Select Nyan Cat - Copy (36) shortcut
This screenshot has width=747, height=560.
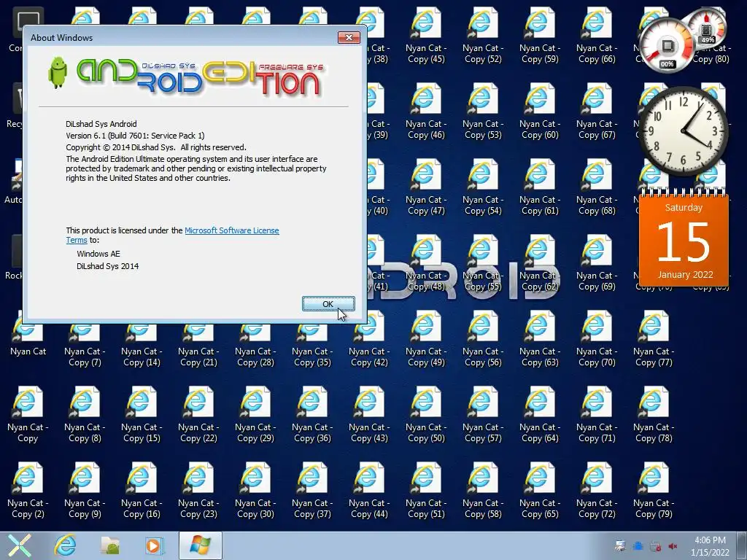(x=312, y=415)
